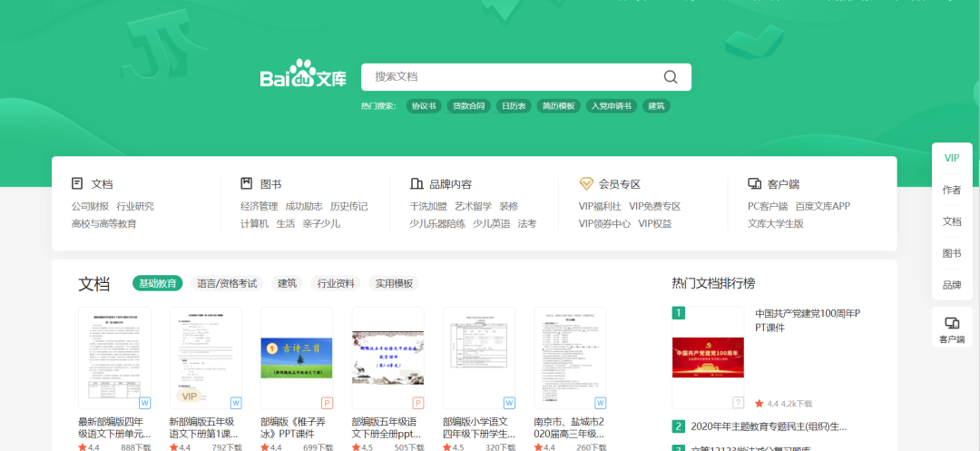Click rank 1 badge in 热门文档排行榜

[x=678, y=313]
